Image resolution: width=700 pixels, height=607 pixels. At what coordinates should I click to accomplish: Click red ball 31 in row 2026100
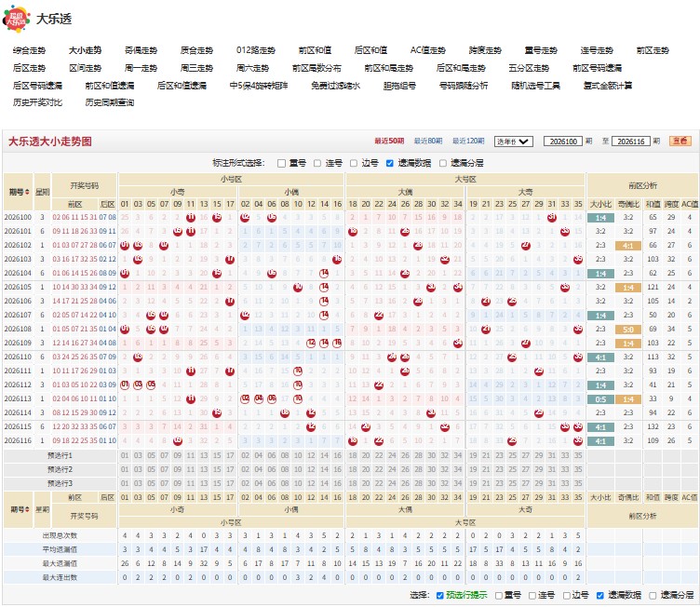(552, 218)
